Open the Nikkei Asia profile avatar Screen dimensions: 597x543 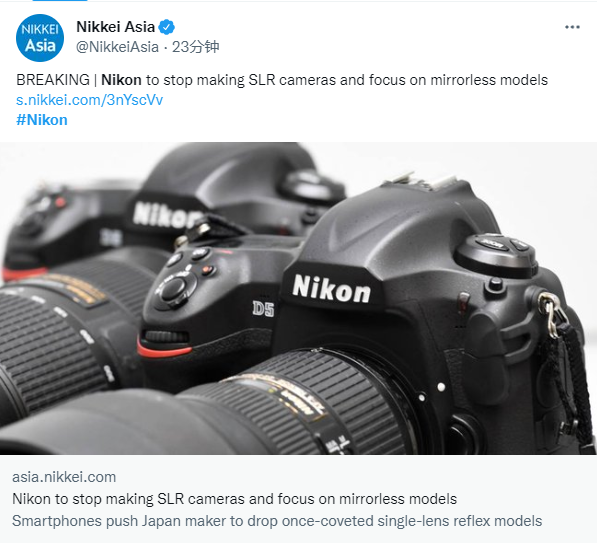pos(40,38)
